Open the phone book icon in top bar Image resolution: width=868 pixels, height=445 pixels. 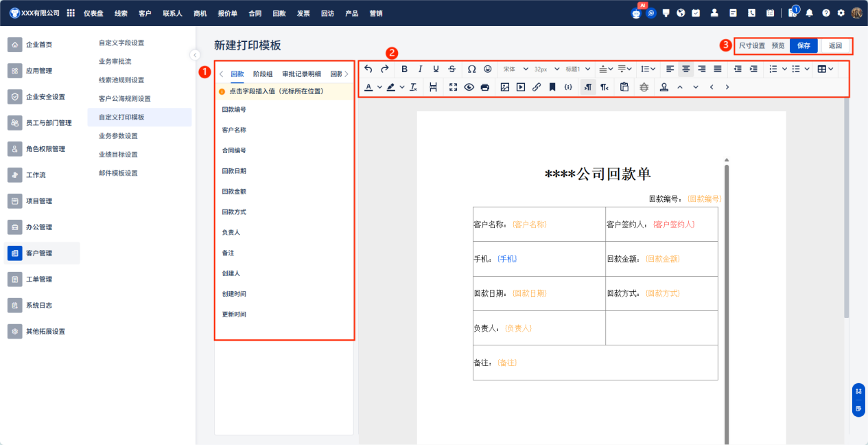pos(751,13)
